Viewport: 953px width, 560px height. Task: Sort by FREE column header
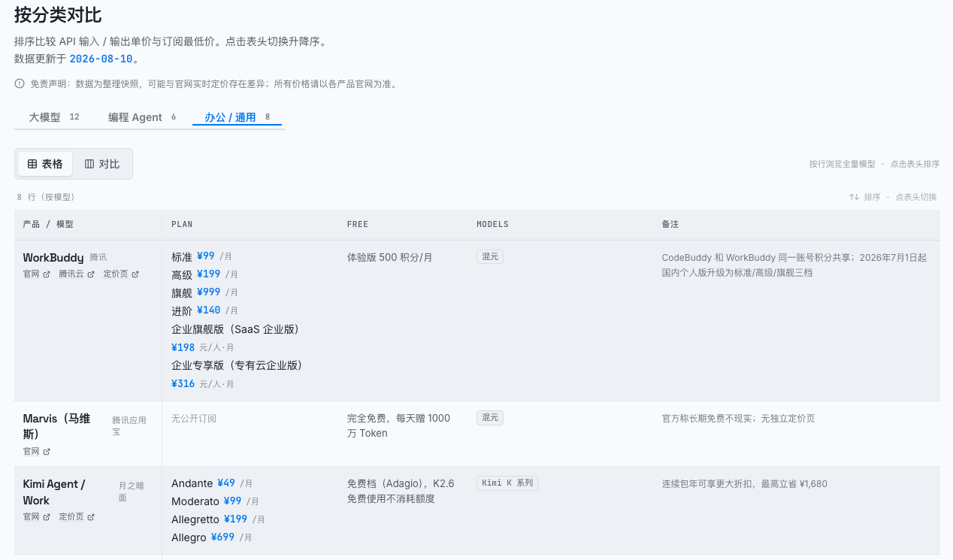[358, 225]
